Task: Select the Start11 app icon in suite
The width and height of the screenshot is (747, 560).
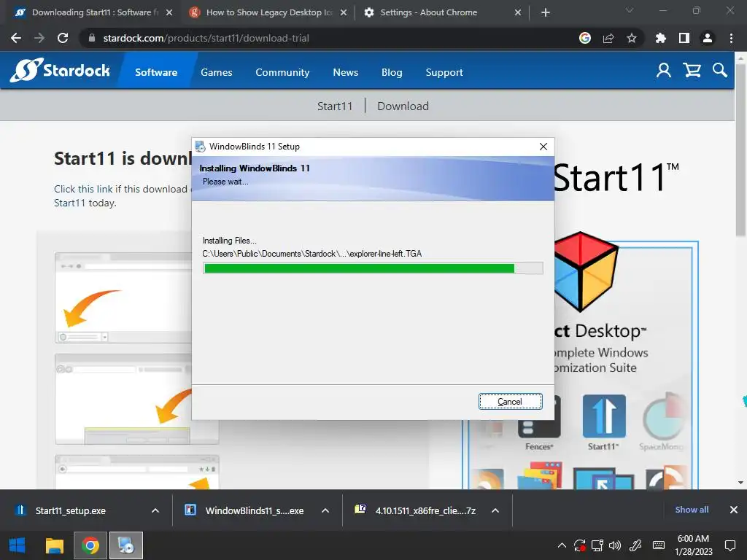Action: coord(604,416)
